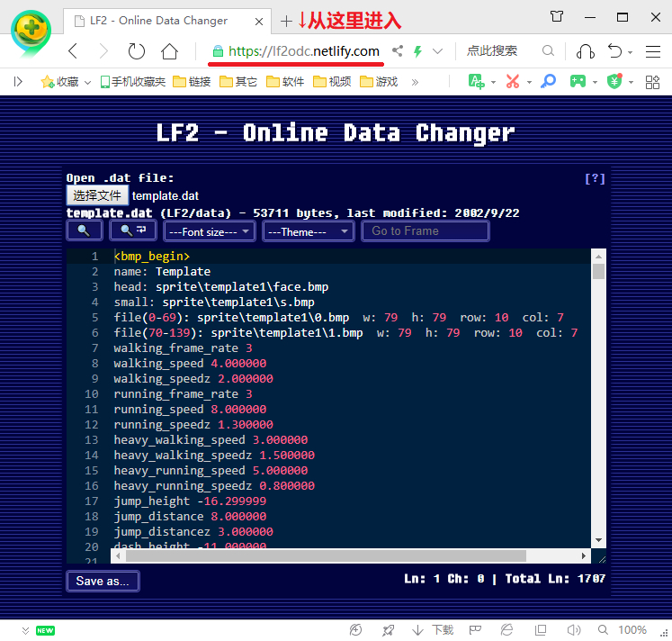Open dropdown beside gamepad icon
This screenshot has width=672, height=641.
[x=595, y=82]
